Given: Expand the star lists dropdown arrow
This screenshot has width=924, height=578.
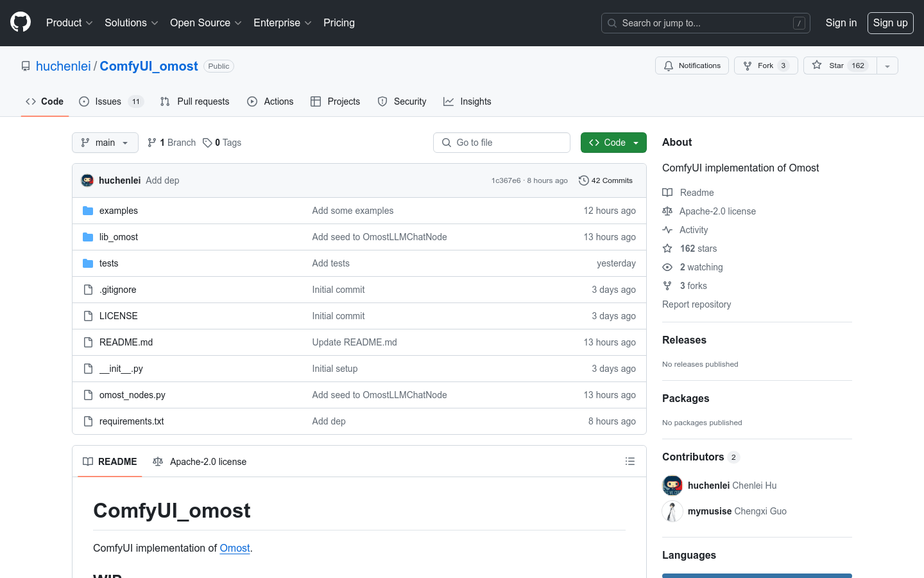Looking at the screenshot, I should pos(887,66).
